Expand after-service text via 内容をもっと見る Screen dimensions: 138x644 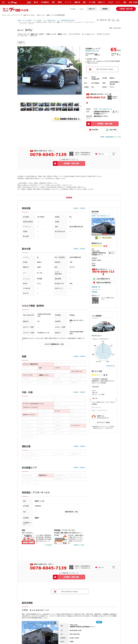[x=79, y=545]
